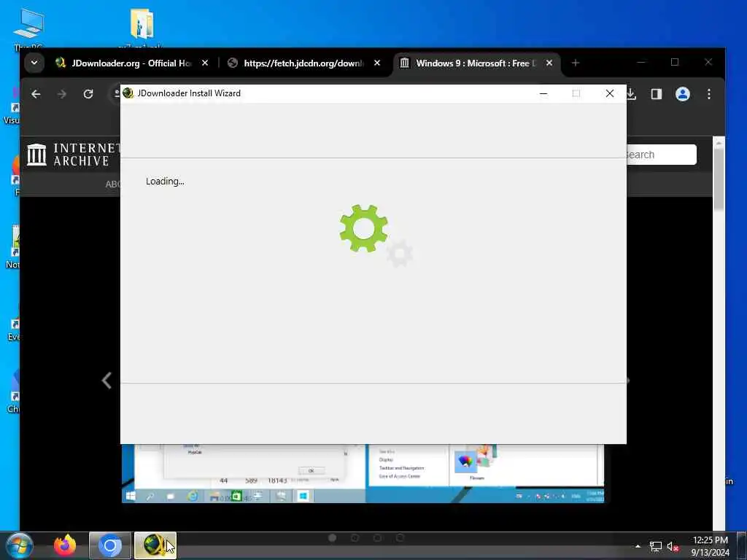Click the Internet Archive search field
Screen dimensions: 747x560
coord(661,155)
